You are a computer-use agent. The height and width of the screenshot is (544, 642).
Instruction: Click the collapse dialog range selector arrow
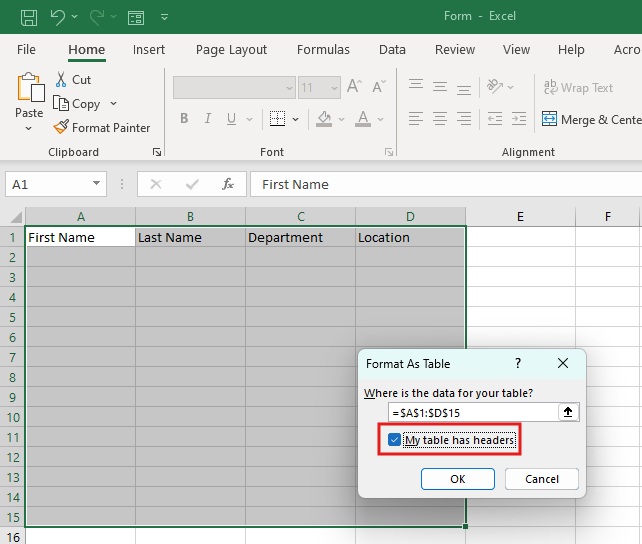tap(568, 412)
